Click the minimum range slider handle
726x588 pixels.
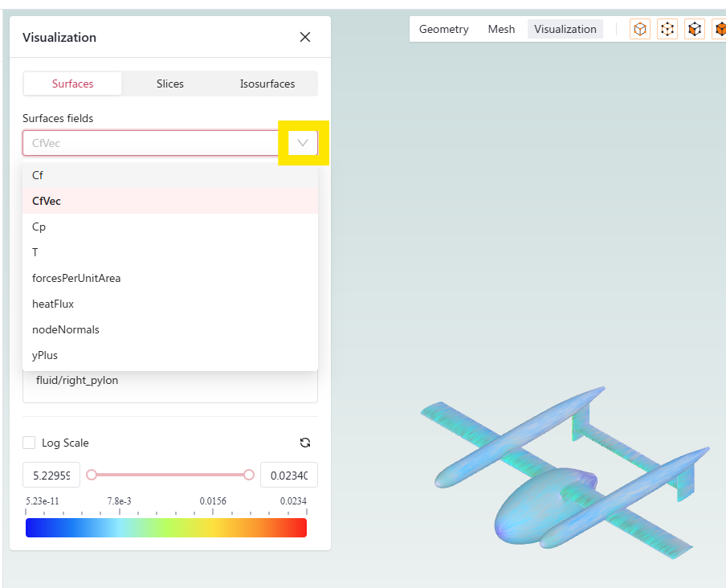coord(92,475)
